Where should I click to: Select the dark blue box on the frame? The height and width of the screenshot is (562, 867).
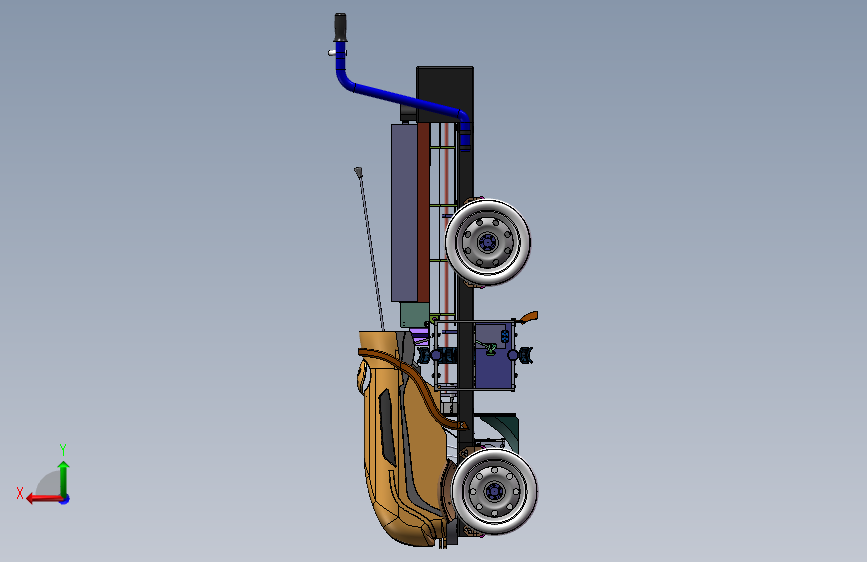493,356
